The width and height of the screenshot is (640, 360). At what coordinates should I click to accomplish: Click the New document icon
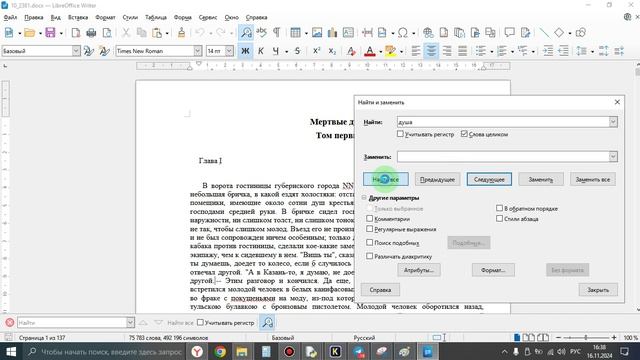click(9, 33)
